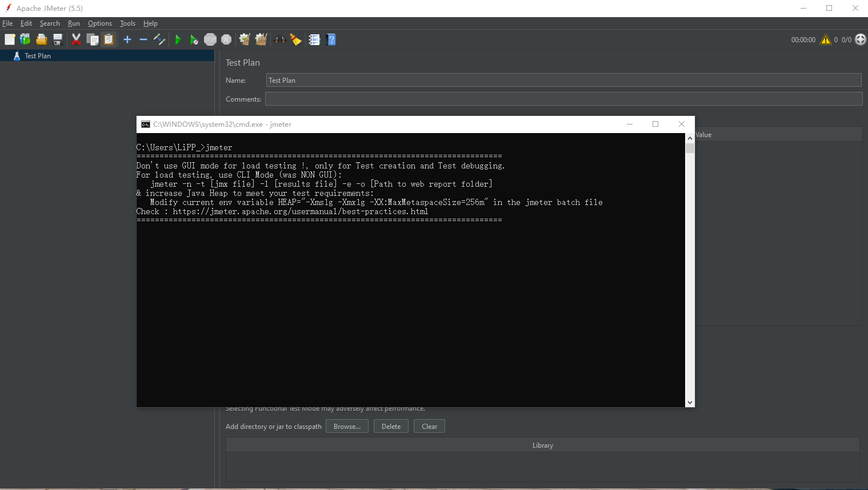The height and width of the screenshot is (490, 868).
Task: Click the Toggle enable/disable icon
Action: [159, 39]
